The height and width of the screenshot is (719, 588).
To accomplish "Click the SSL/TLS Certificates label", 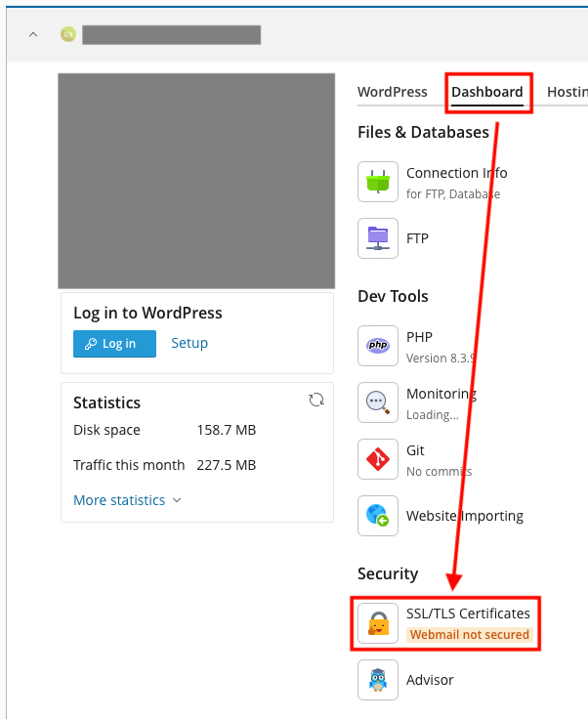I will (x=468, y=613).
